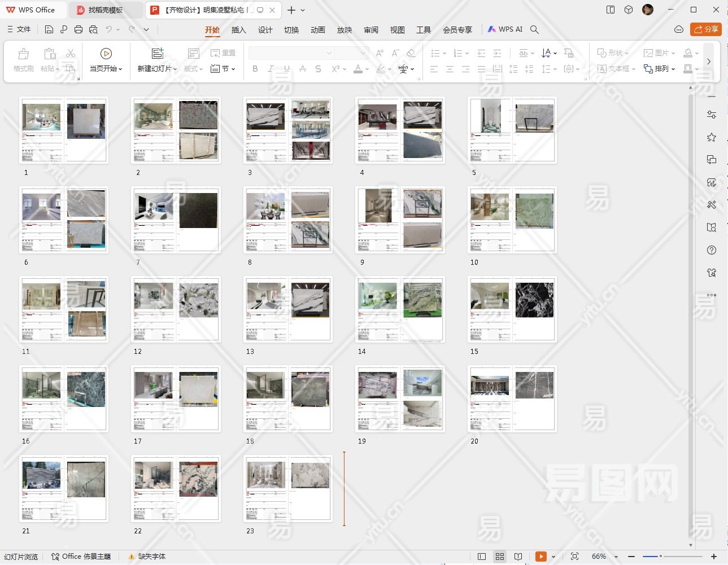This screenshot has width=728, height=565.
Task: Click the zoom slider handle
Action: coord(660,557)
